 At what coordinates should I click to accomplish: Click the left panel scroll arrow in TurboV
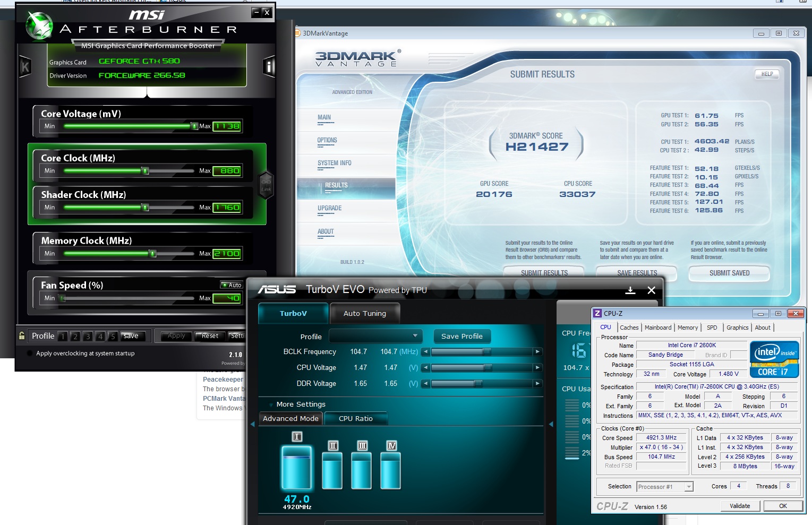(253, 424)
